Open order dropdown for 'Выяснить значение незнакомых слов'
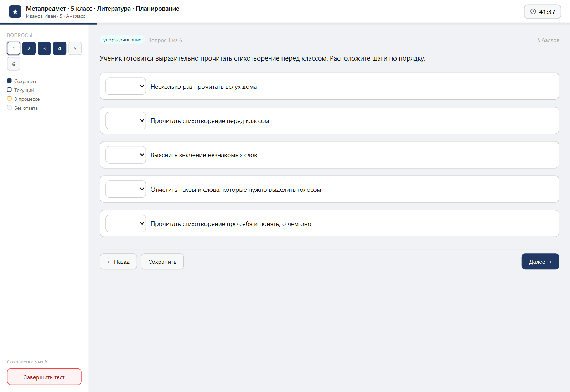Image resolution: width=570 pixels, height=392 pixels. pos(126,155)
